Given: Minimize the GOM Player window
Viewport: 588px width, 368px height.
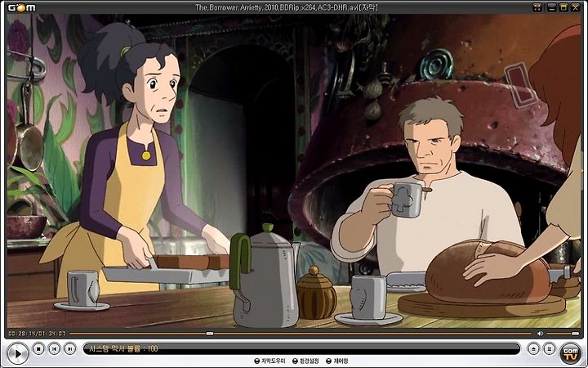Looking at the screenshot, I should 551,7.
